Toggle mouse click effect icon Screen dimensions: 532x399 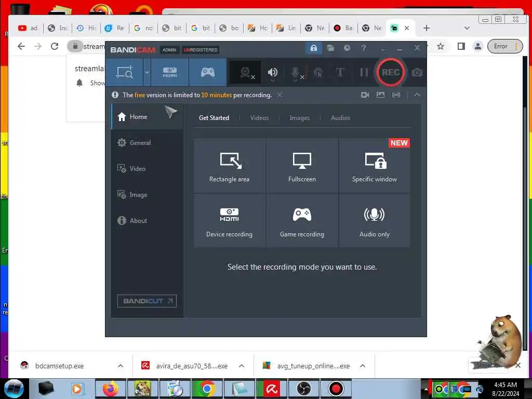(x=318, y=72)
